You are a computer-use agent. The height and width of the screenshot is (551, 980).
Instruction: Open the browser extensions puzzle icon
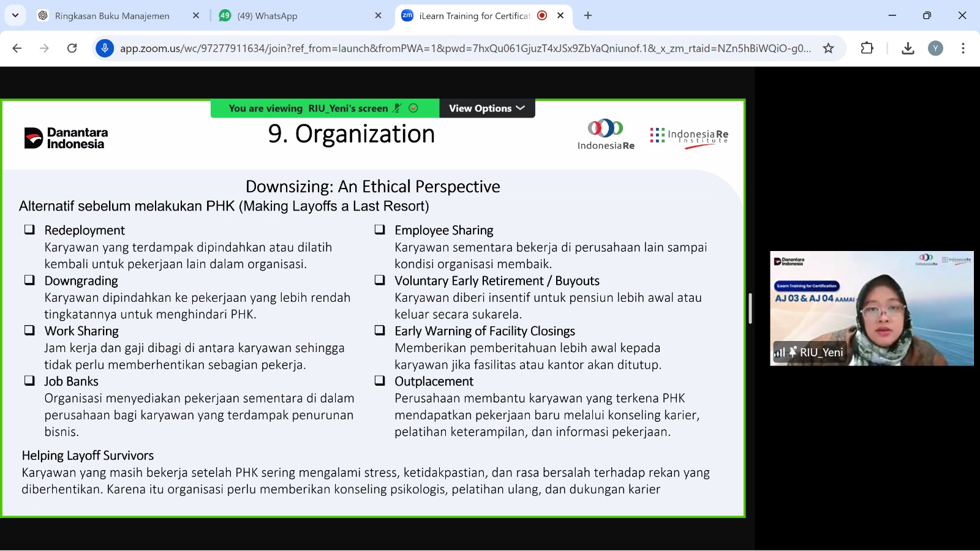coord(867,48)
